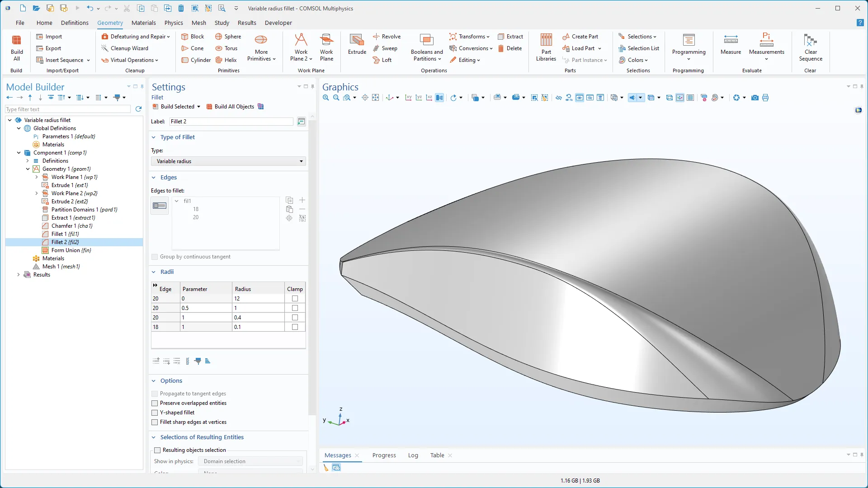Click the Label text field
Screen dimensions: 868x488
point(231,122)
